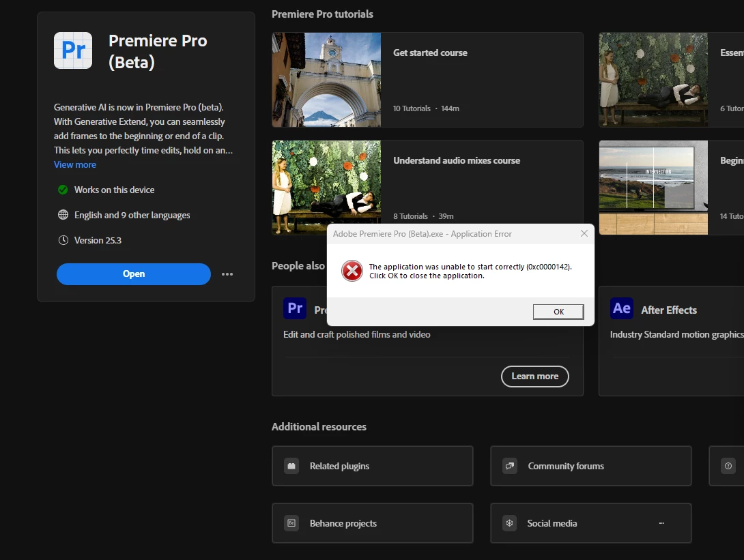
Task: Open the Understand audio mixes course thumbnail
Action: [326, 187]
